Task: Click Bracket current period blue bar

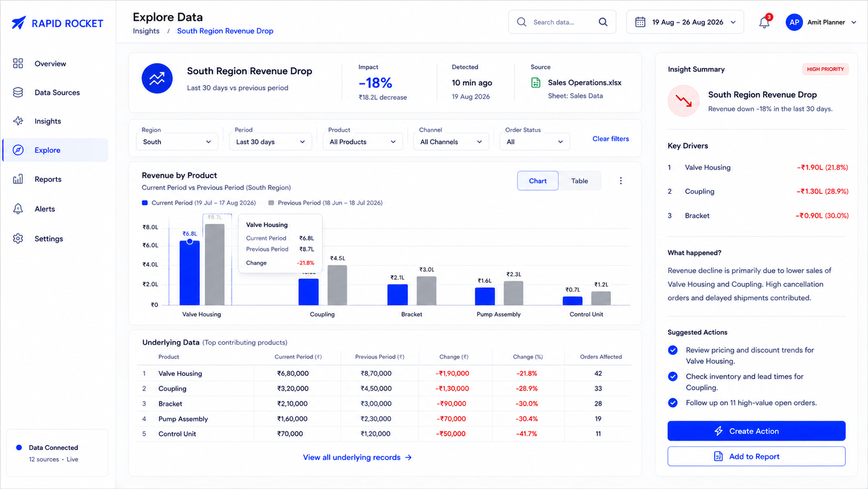Action: click(398, 295)
